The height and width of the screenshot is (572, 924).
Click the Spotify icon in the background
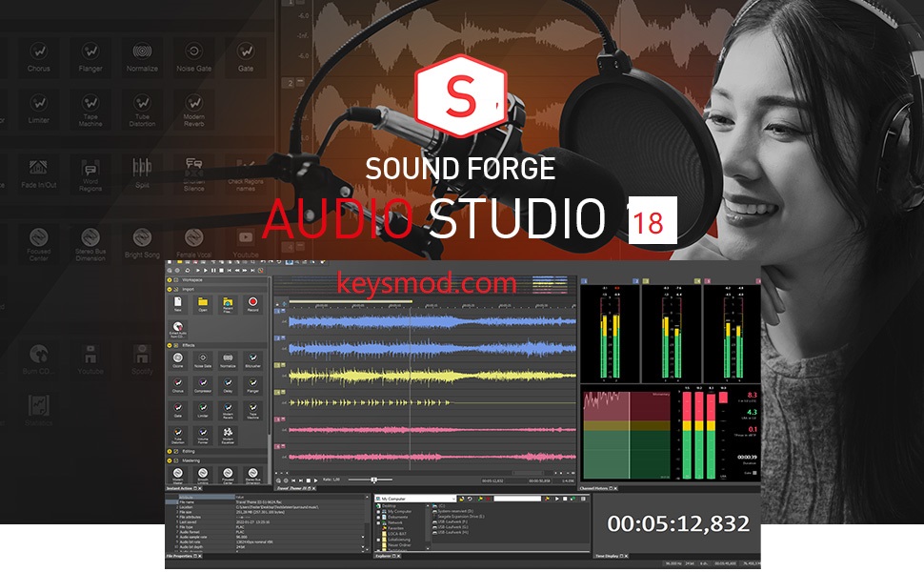pyautogui.click(x=142, y=358)
